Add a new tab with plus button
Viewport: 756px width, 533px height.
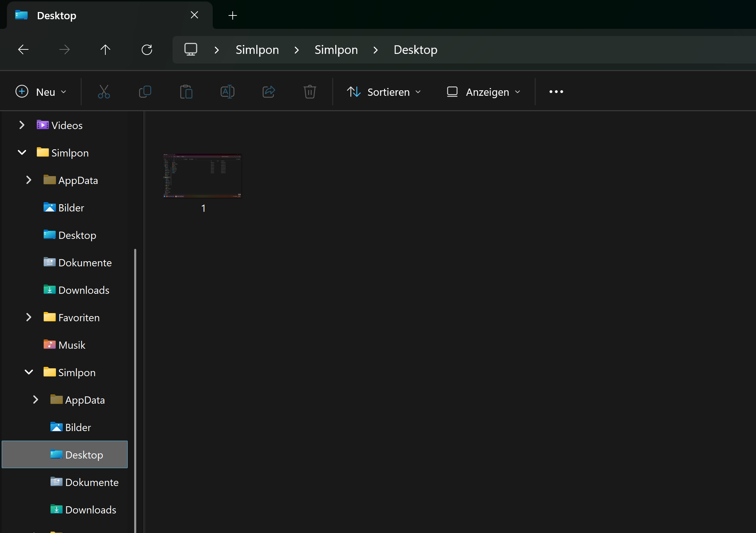tap(233, 15)
